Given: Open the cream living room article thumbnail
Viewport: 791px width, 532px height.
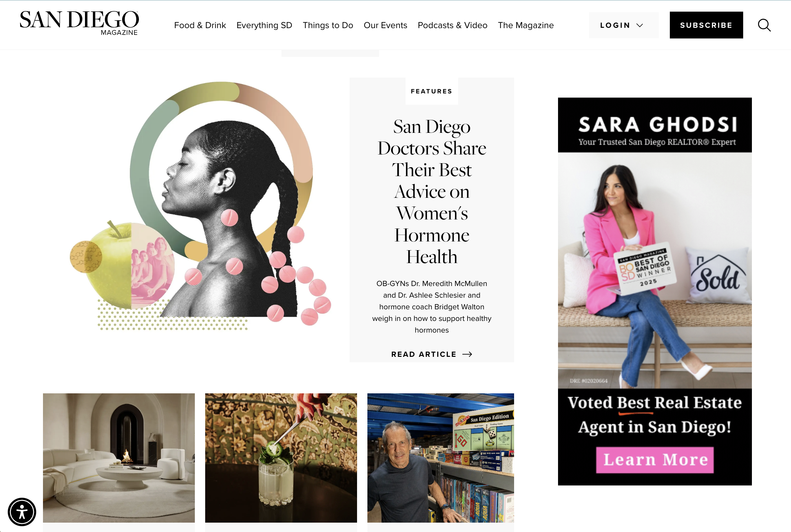Looking at the screenshot, I should [119, 458].
